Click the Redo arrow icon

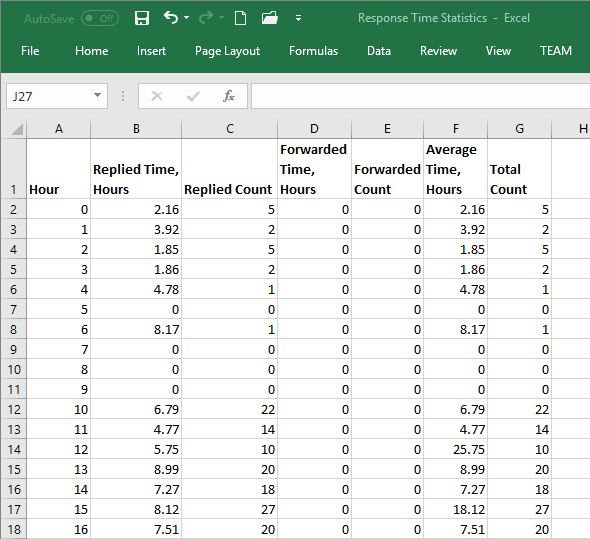coord(206,17)
